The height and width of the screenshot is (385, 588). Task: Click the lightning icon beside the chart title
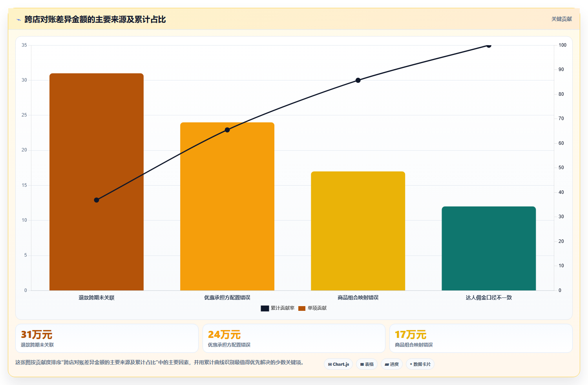(18, 20)
